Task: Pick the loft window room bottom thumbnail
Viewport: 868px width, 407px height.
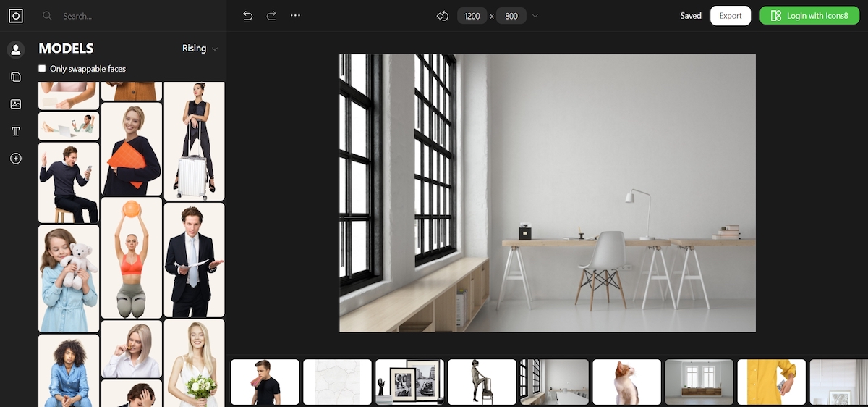Action: 554,382
